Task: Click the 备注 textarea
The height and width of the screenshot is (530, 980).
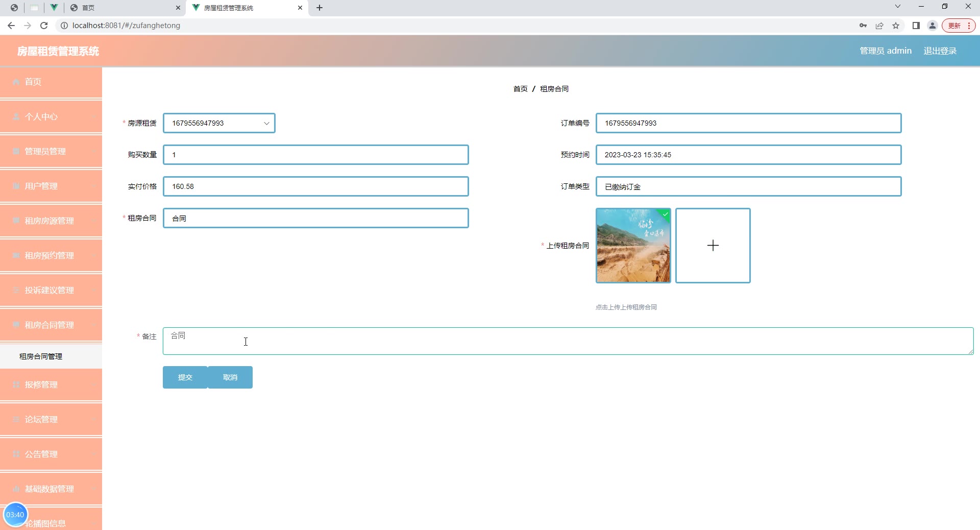Action: click(568, 341)
